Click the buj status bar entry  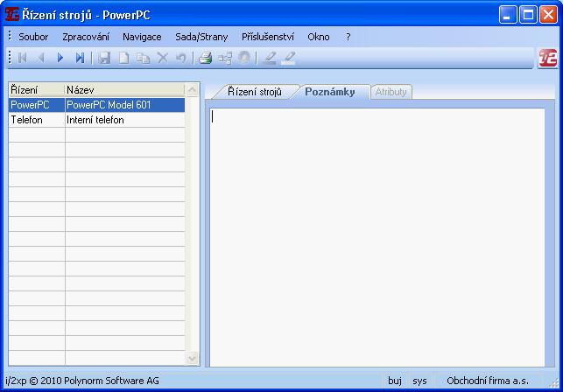[x=395, y=381]
